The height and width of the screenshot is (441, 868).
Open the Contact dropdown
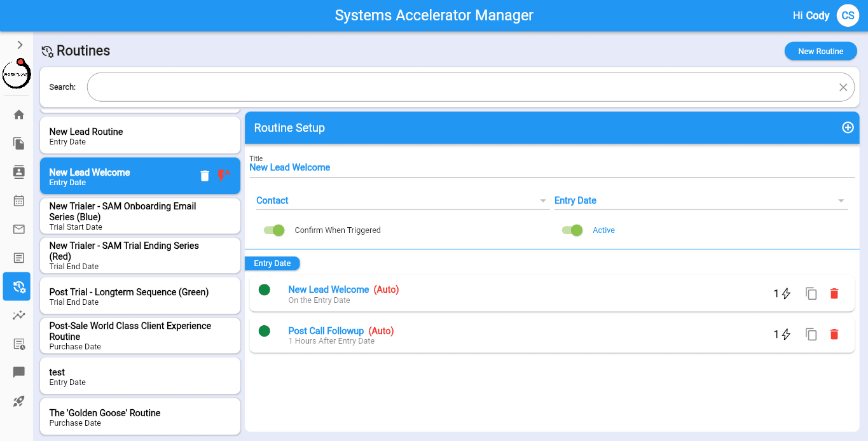point(401,200)
